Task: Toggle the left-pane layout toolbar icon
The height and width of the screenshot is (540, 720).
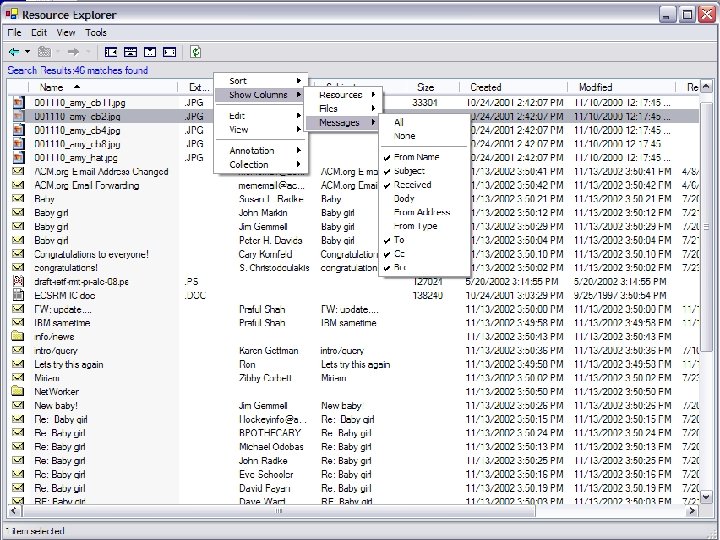Action: pyautogui.click(x=111, y=52)
